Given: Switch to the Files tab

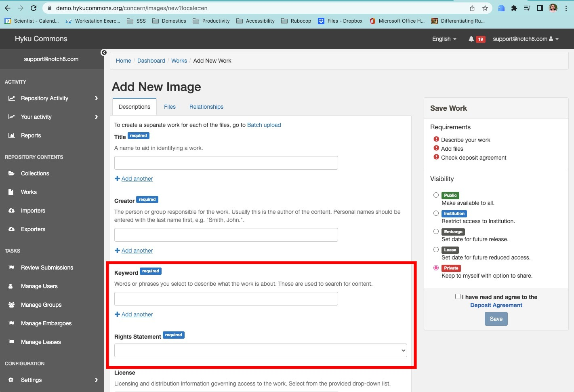Looking at the screenshot, I should coord(170,107).
